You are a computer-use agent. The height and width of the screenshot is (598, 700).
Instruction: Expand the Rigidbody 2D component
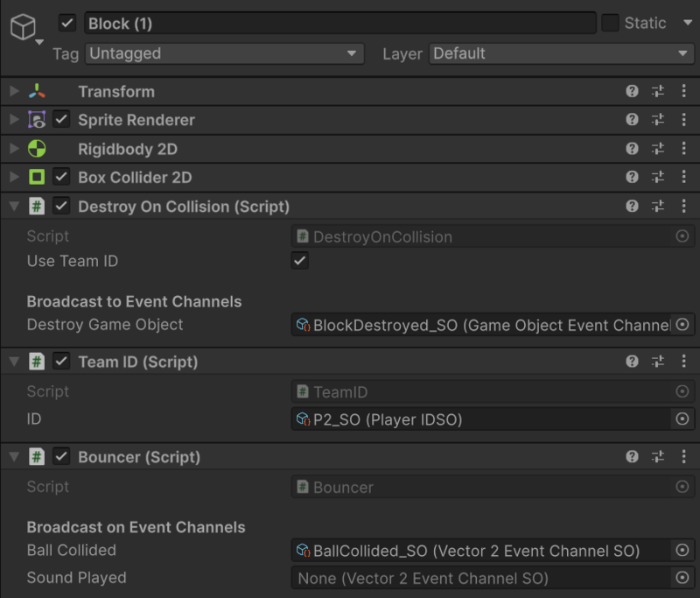tap(14, 149)
